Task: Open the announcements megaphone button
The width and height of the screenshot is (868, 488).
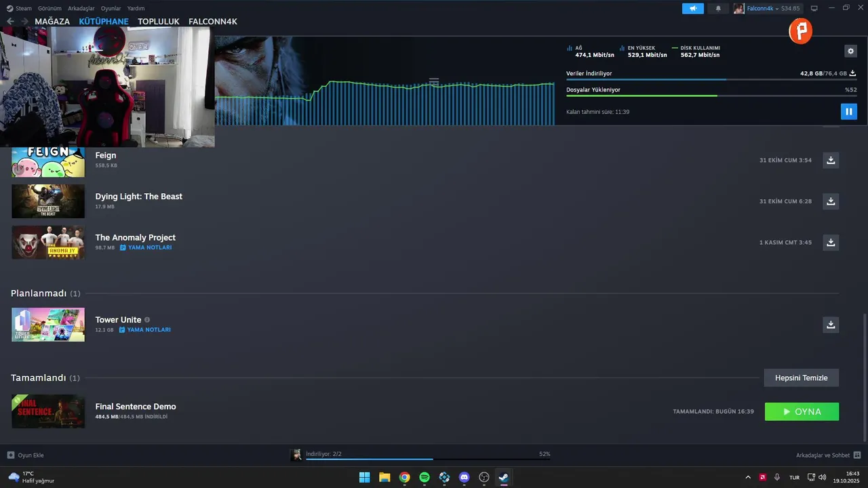Action: tap(693, 8)
